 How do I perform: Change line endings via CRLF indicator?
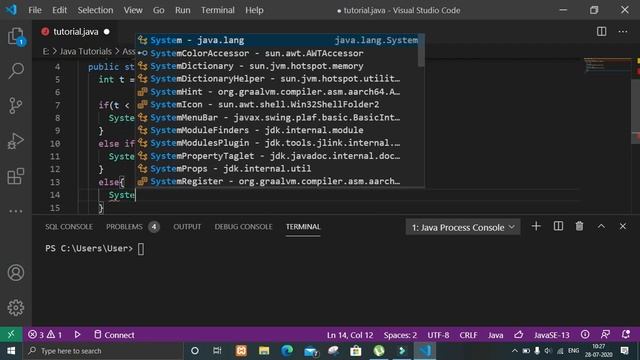click(x=468, y=335)
